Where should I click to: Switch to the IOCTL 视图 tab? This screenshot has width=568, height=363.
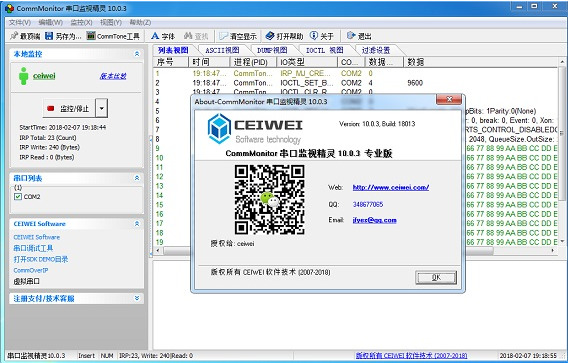[x=325, y=50]
